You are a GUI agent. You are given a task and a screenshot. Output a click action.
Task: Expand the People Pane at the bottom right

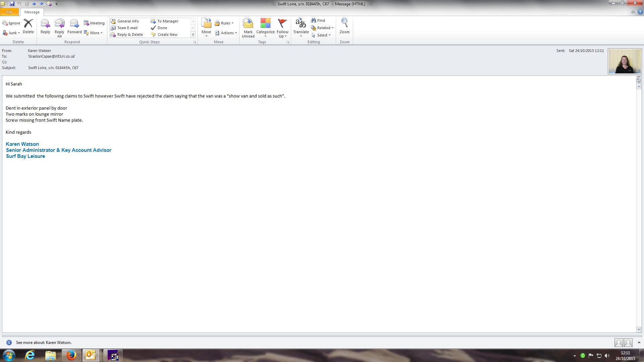click(x=639, y=343)
